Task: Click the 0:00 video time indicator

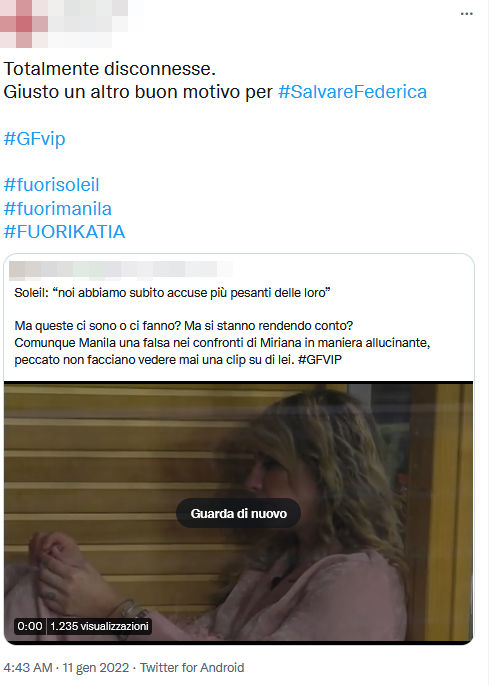Action: click(30, 626)
